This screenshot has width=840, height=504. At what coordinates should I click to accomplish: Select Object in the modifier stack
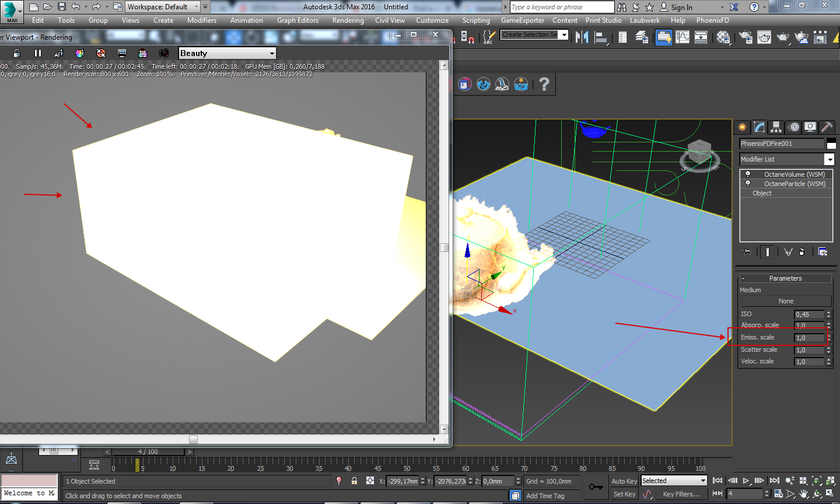click(x=762, y=193)
